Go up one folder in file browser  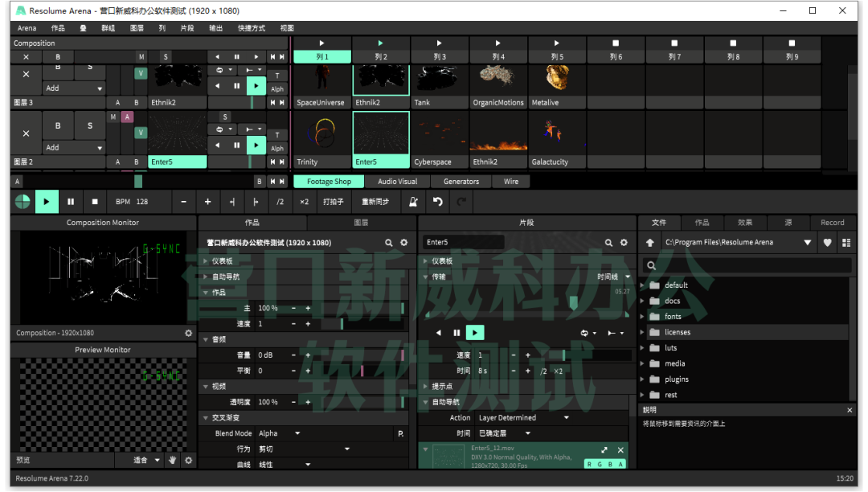coord(650,243)
